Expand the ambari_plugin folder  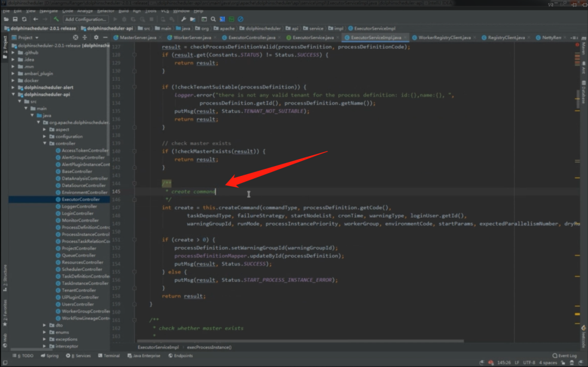[13, 74]
